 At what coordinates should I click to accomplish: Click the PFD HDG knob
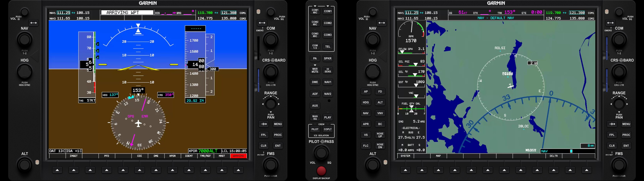(x=24, y=72)
